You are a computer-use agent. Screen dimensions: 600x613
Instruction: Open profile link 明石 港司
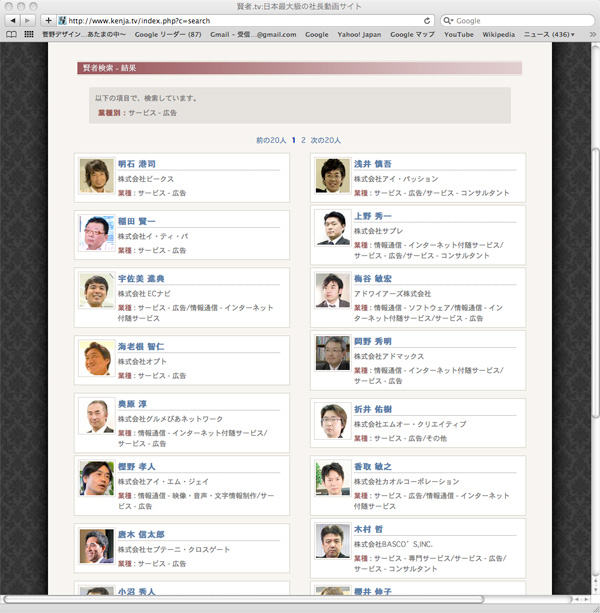click(137, 164)
